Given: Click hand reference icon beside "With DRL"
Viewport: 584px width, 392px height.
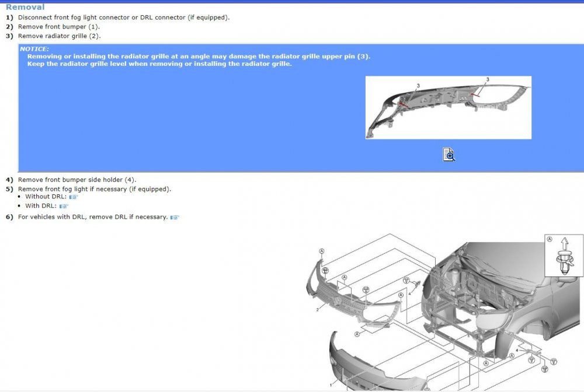Looking at the screenshot, I should coord(64,205).
